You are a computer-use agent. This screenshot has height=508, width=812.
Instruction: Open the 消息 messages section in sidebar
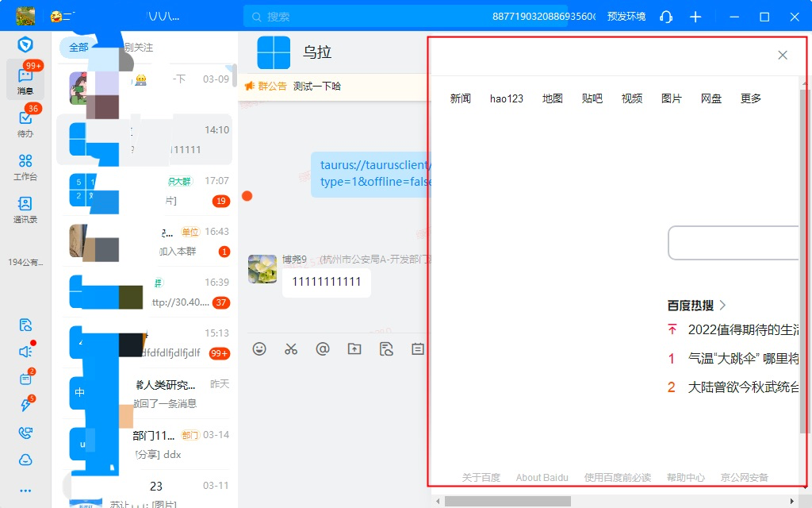coord(25,79)
